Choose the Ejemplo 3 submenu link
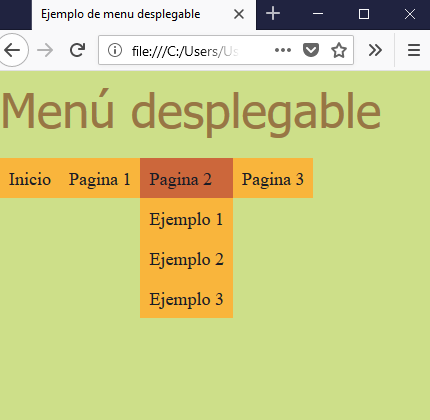This screenshot has height=420, width=430. pos(186,298)
